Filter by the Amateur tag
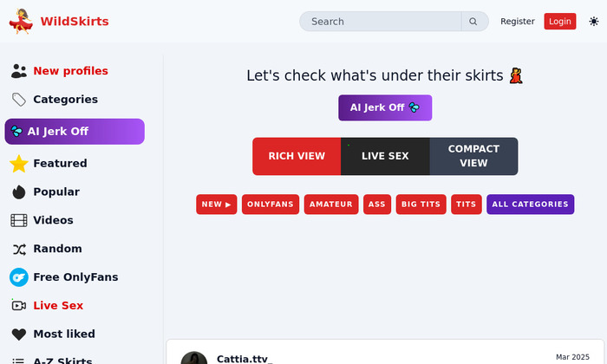Image resolution: width=607 pixels, height=364 pixels. tap(331, 205)
